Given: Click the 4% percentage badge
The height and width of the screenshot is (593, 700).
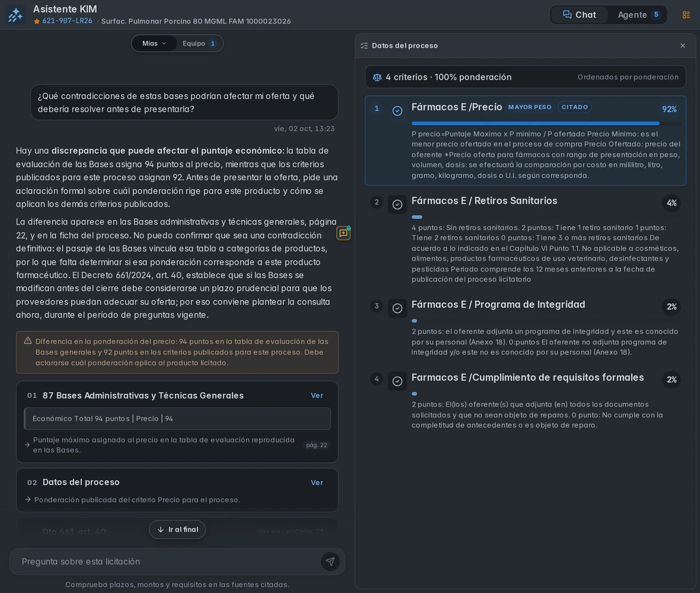Looking at the screenshot, I should [672, 203].
